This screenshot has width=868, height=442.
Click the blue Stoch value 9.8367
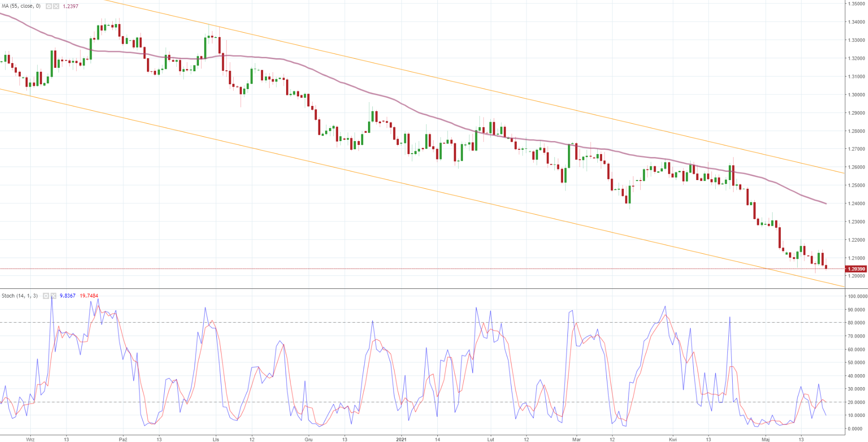pyautogui.click(x=67, y=296)
